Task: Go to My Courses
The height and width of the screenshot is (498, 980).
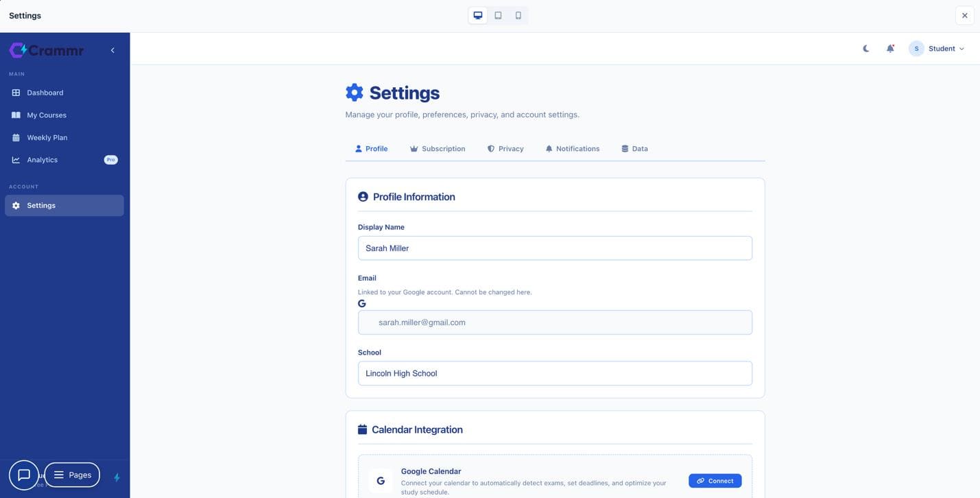Action: pyautogui.click(x=64, y=115)
